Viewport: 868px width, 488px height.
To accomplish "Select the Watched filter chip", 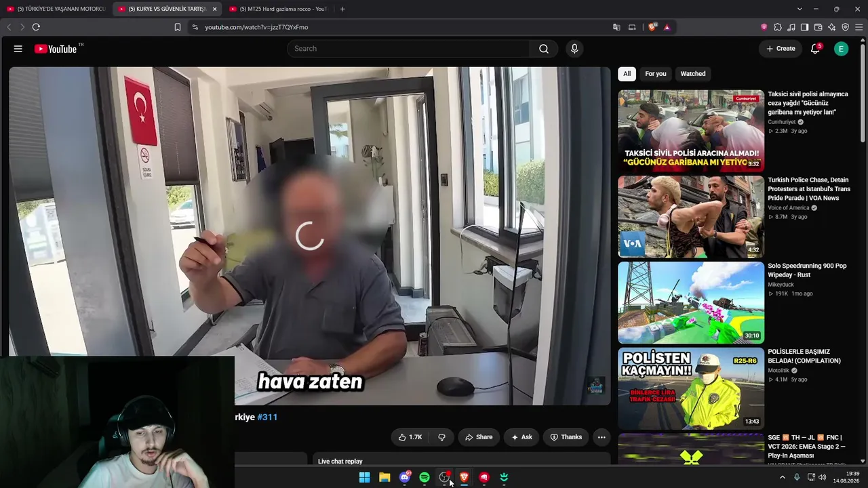I will point(693,74).
